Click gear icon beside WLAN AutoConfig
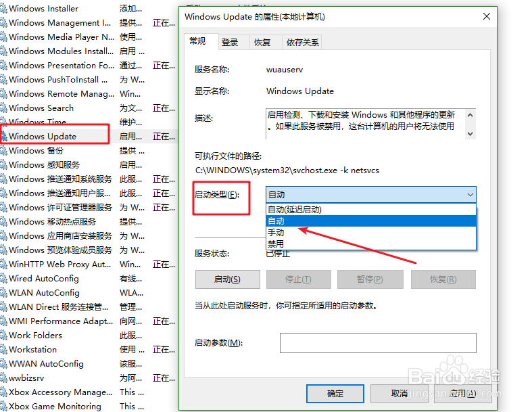532x412 pixels. (4, 293)
